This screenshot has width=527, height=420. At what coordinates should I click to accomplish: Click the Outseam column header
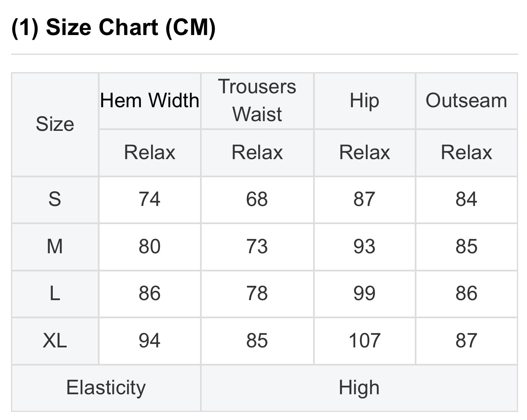[466, 101]
